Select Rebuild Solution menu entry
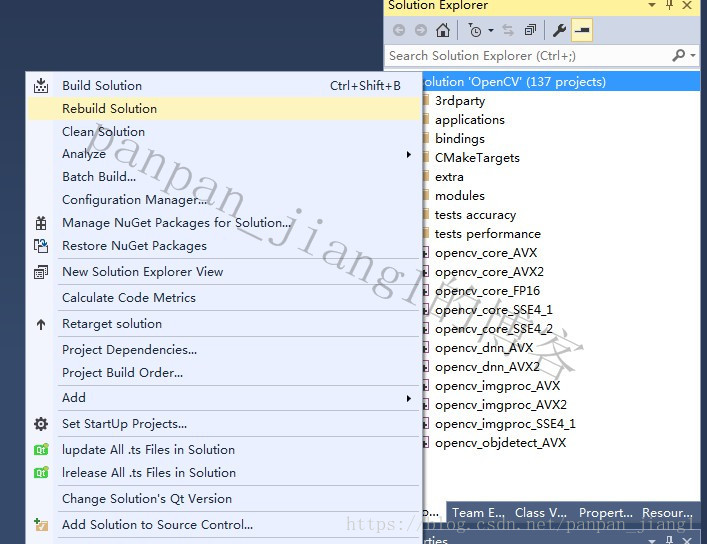 pyautogui.click(x=224, y=109)
